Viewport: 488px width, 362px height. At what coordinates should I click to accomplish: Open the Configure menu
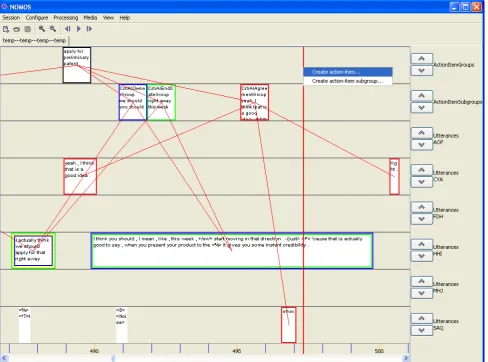37,18
